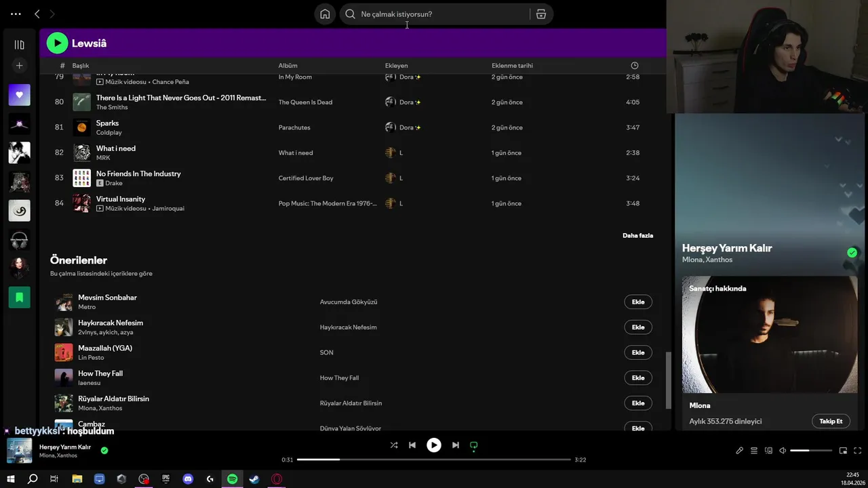This screenshot has width=868, height=488.
Task: Sort by Eklenme tarihi column header
Action: (512, 66)
